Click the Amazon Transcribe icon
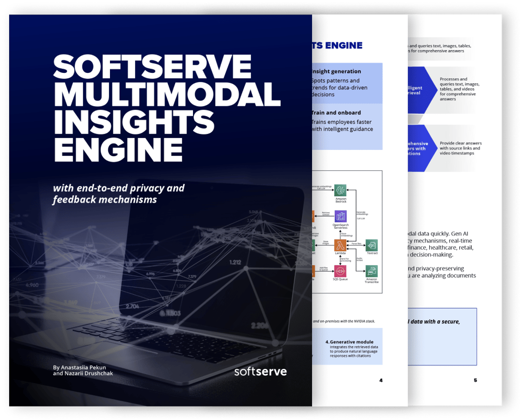The width and height of the screenshot is (521, 420). [x=371, y=271]
